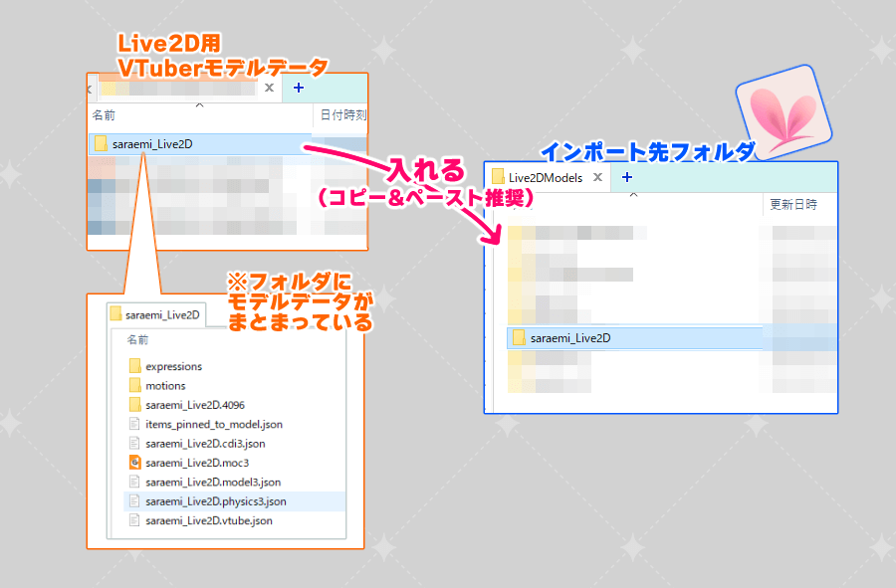Click folder icon of saraemi_Live2D in source window

pyautogui.click(x=101, y=144)
